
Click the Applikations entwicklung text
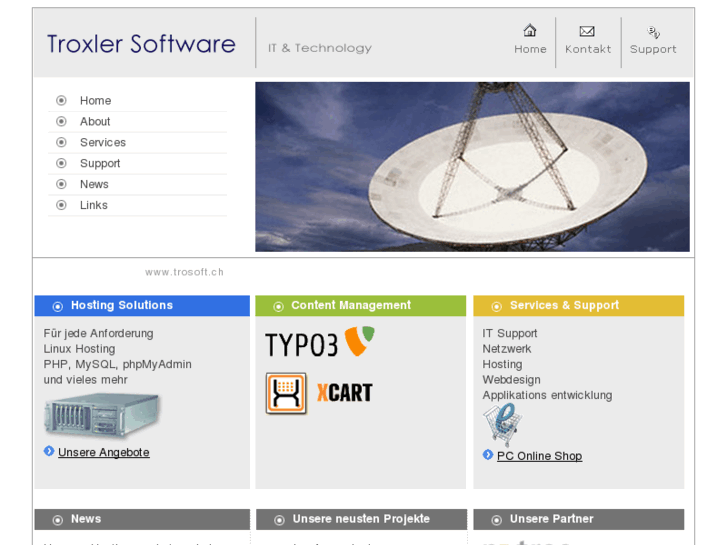pyautogui.click(x=547, y=395)
